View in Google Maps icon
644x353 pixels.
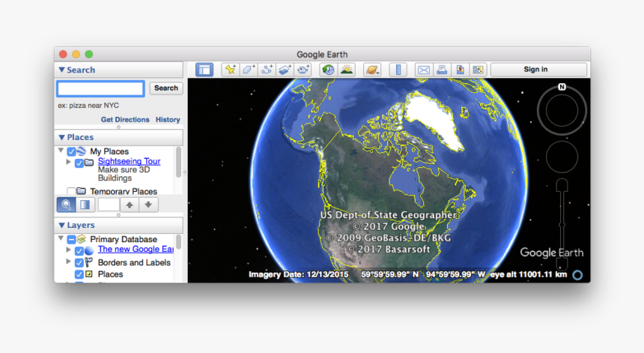(x=478, y=70)
